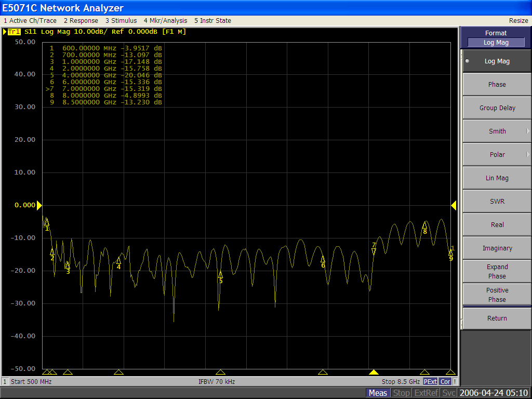This screenshot has width=532, height=399.
Task: Select Log Mag format softkey
Action: tap(497, 61)
